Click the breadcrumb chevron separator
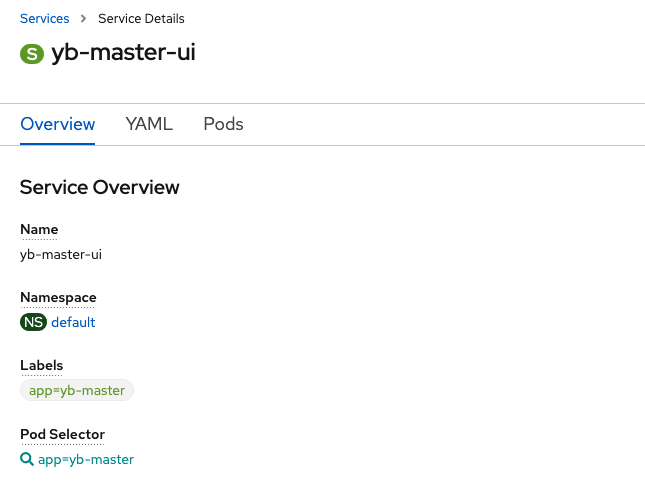645x485 pixels. [84, 19]
